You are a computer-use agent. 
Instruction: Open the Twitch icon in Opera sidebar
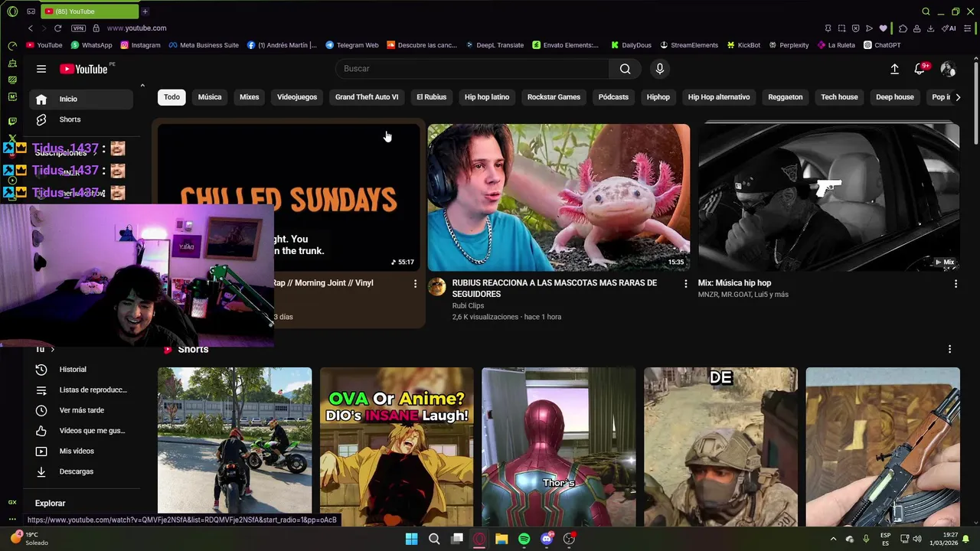12,121
